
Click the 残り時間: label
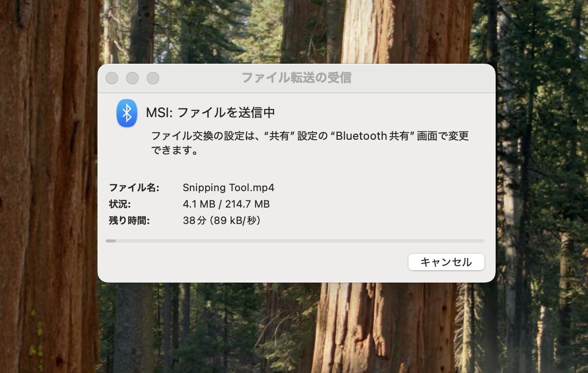tap(129, 220)
